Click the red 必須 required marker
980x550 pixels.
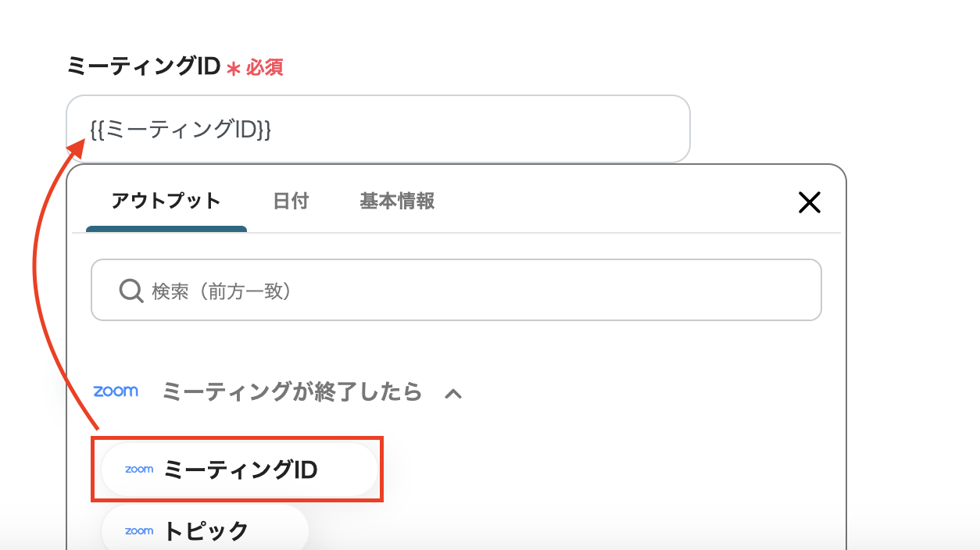pyautogui.click(x=265, y=68)
